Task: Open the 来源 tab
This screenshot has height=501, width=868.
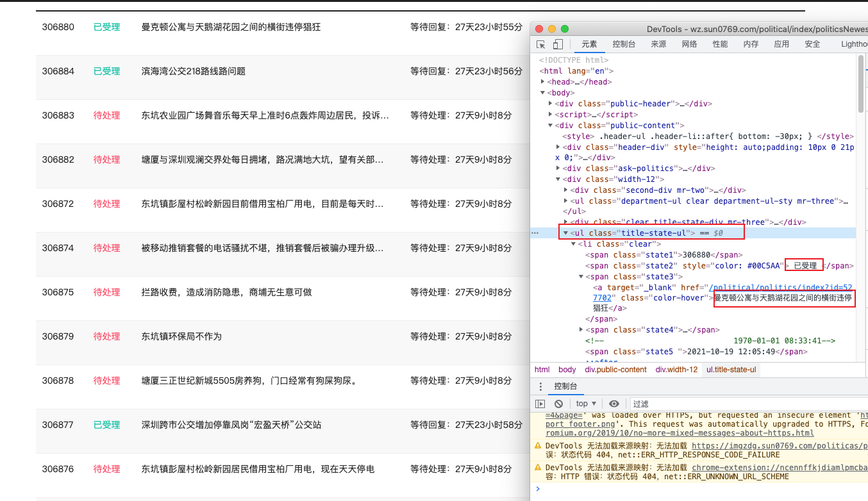Action: (x=658, y=44)
